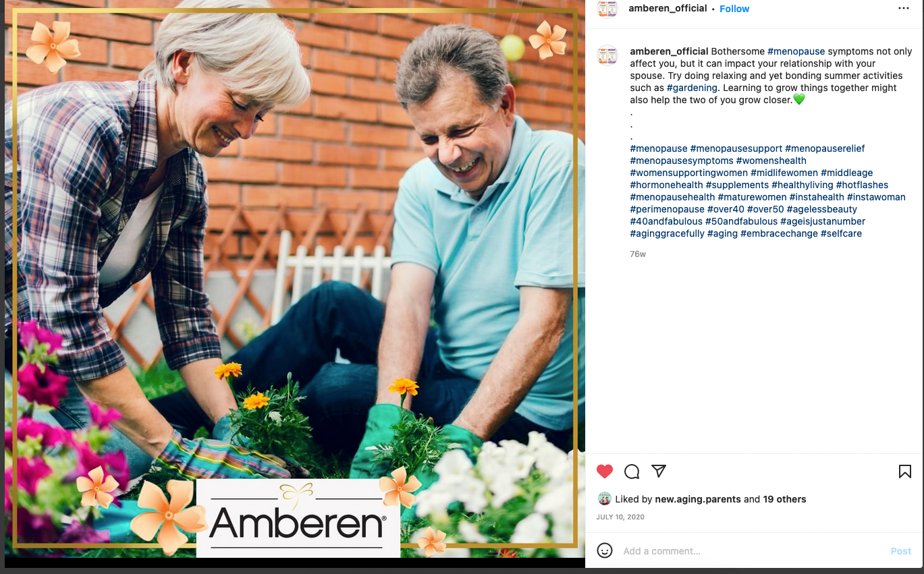Open the three-dots more options menu
The image size is (924, 574).
(904, 9)
